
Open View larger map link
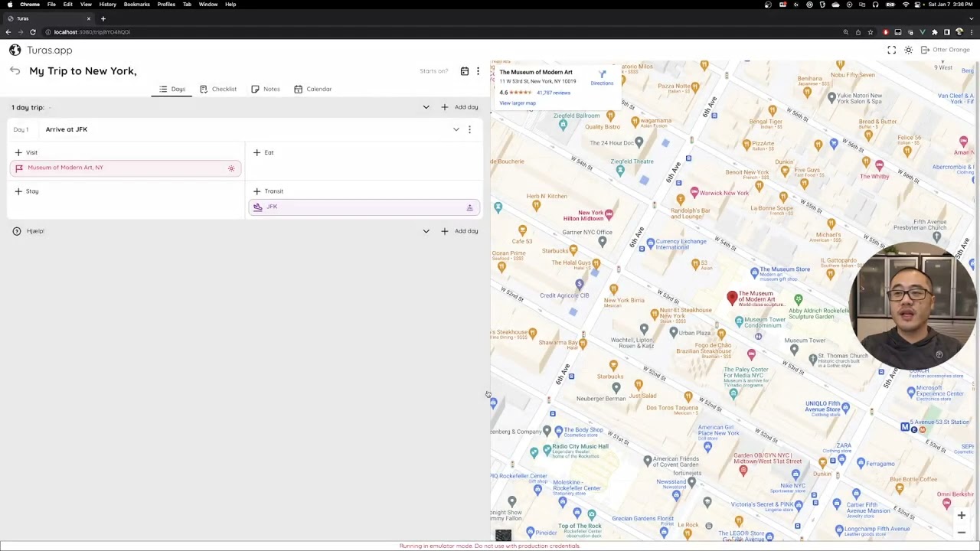(518, 103)
